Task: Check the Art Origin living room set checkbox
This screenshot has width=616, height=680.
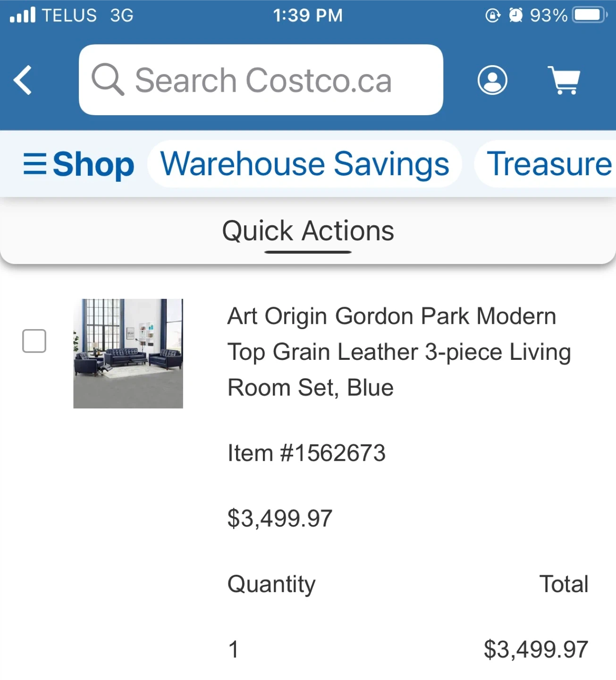Action: (x=34, y=341)
